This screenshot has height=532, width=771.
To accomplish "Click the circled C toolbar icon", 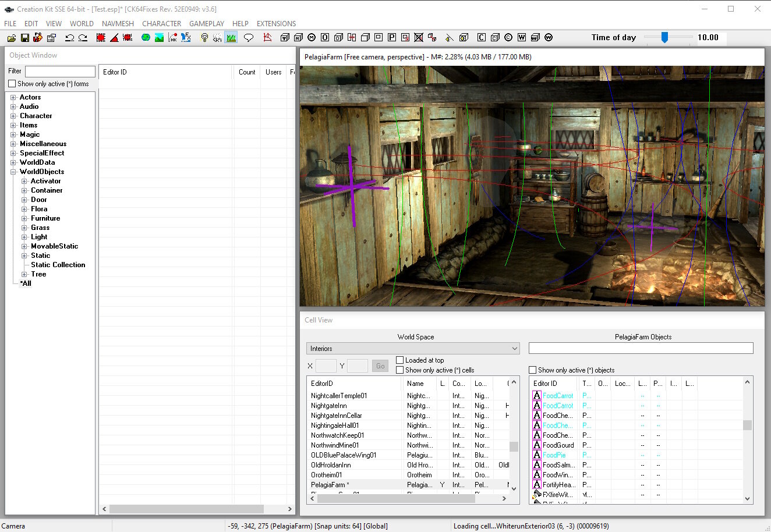I will pyautogui.click(x=508, y=38).
